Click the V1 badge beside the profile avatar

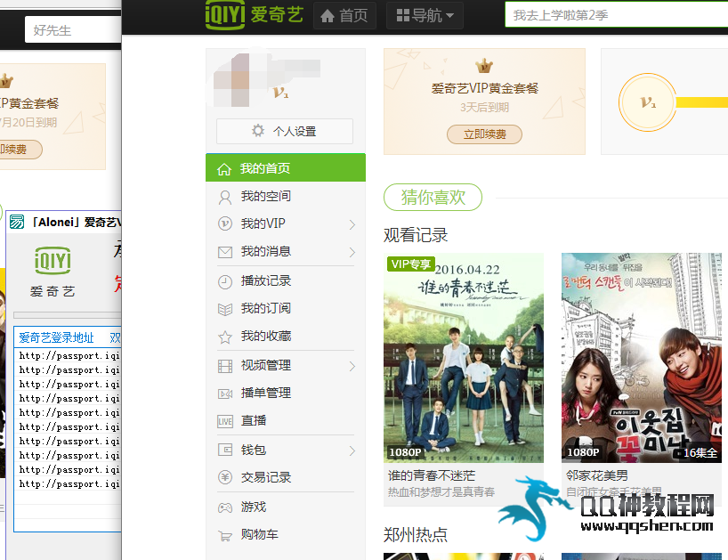pyautogui.click(x=281, y=93)
